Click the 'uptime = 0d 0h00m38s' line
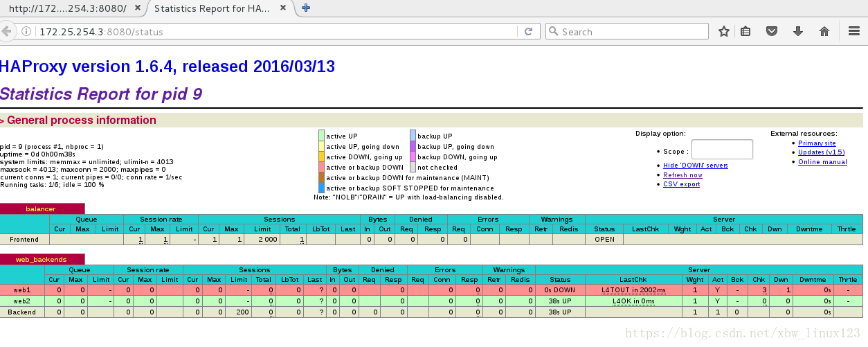 (x=39, y=154)
